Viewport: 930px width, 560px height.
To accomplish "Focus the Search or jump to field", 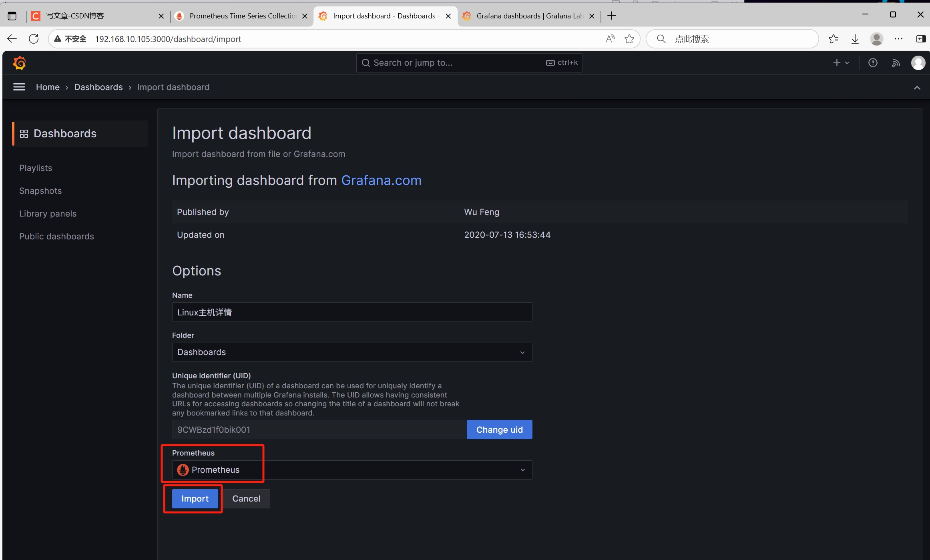I will pyautogui.click(x=469, y=63).
